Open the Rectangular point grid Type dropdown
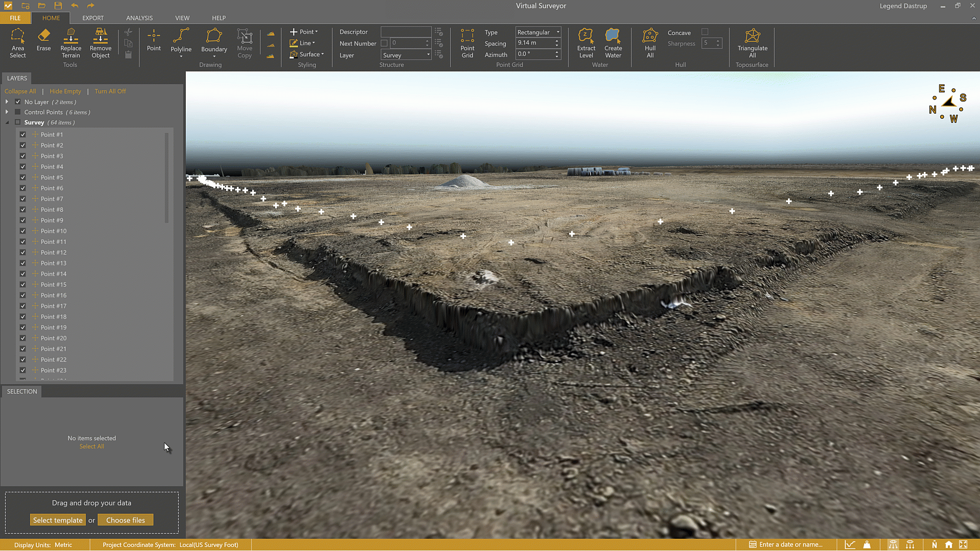 coord(557,32)
